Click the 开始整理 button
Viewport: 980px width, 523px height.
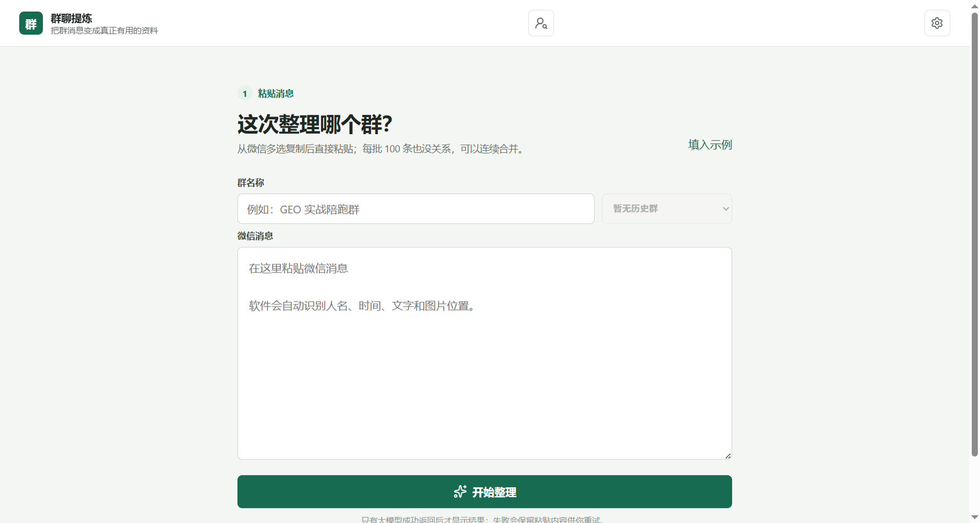[x=485, y=492]
